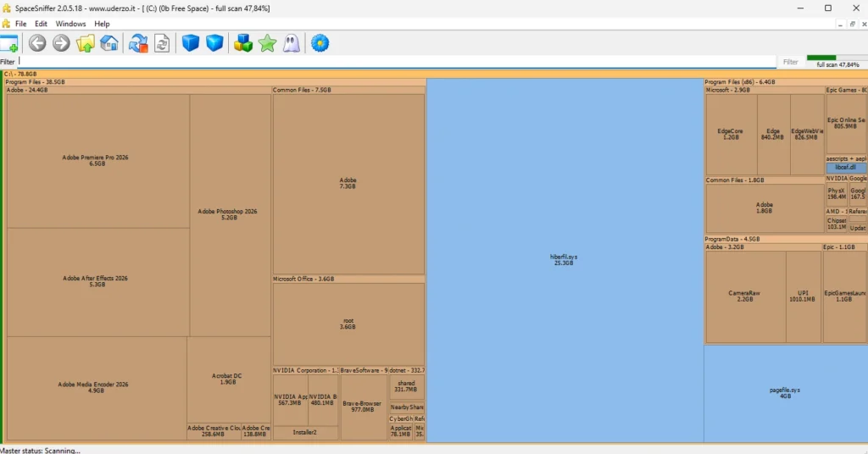Select the Brave-Browser 977.0MB block
868x454 pixels.
click(363, 407)
